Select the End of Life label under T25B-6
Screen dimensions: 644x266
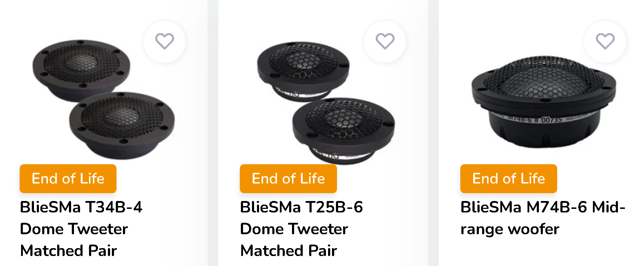[x=288, y=179]
